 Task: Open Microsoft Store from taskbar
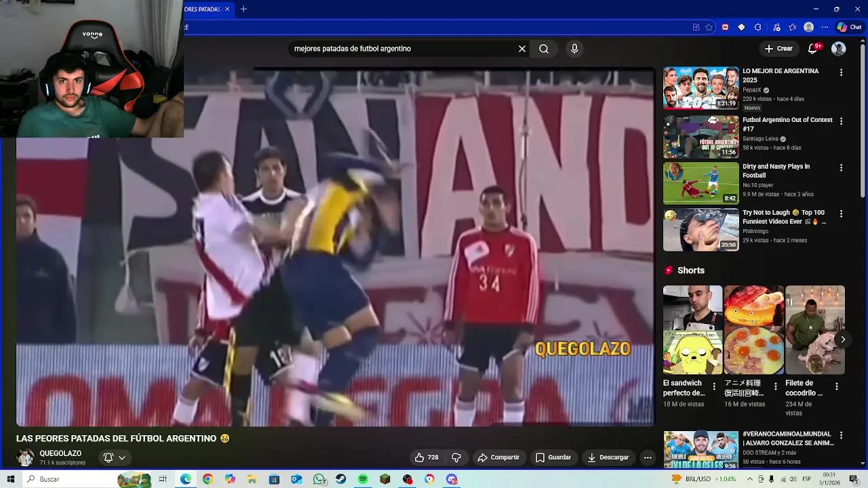coord(274,479)
